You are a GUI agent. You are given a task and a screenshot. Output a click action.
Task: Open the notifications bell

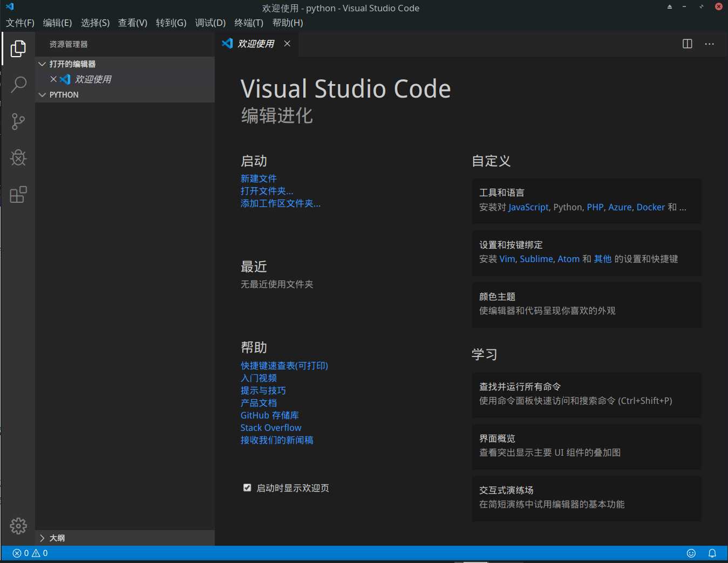712,553
